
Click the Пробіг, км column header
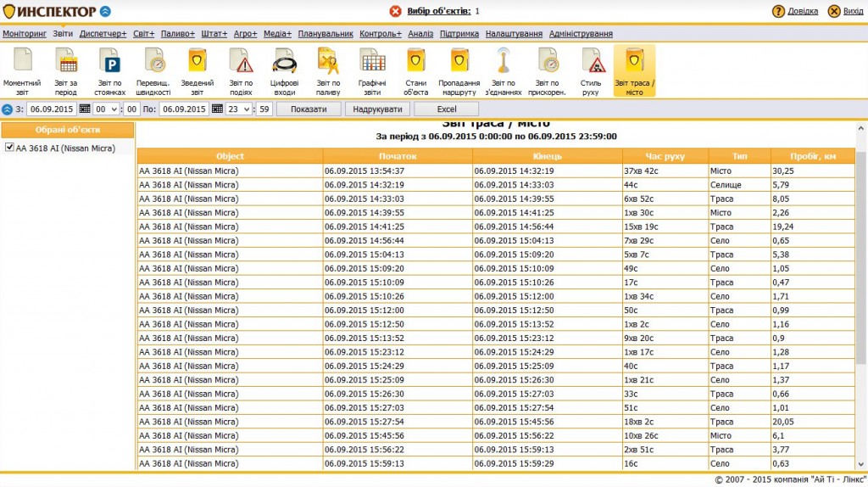point(813,156)
